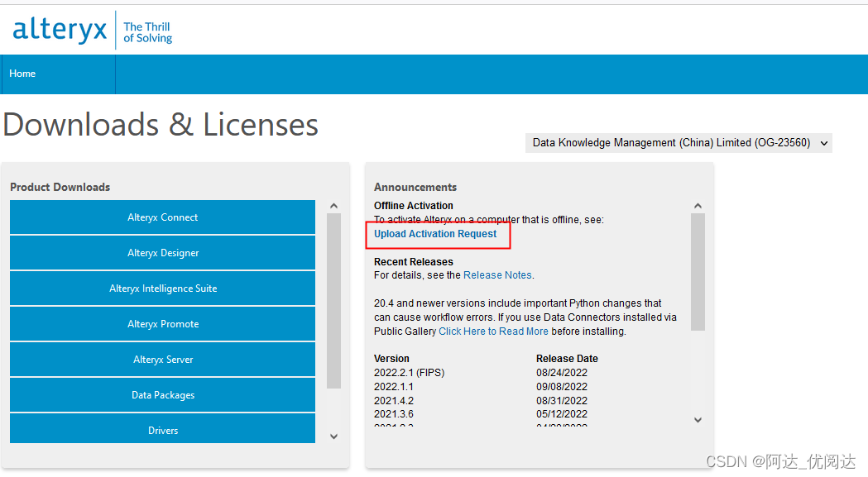
Task: Click version 2021.4.2 text
Action: 394,401
